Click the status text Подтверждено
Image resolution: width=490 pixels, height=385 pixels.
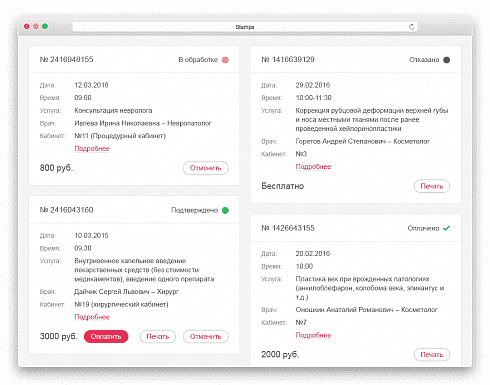(194, 210)
